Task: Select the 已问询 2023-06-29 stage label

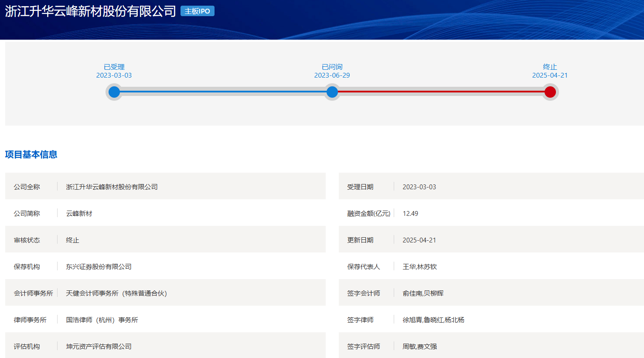Action: pyautogui.click(x=332, y=71)
